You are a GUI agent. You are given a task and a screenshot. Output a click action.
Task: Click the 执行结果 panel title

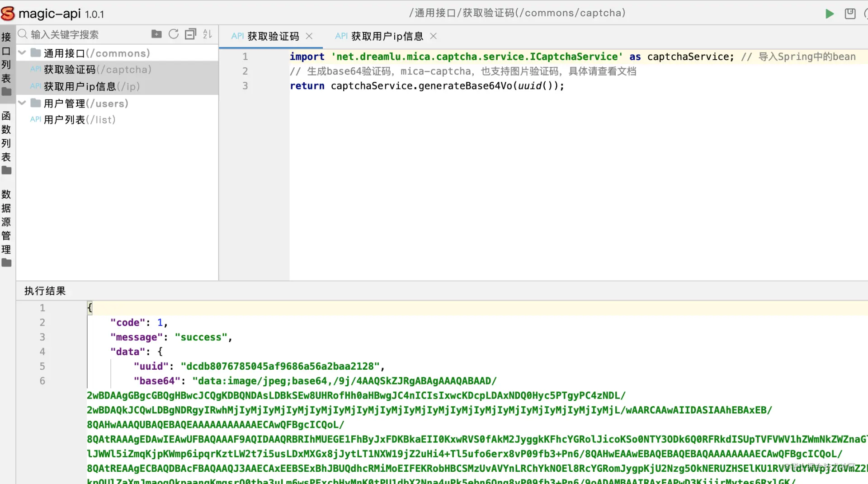45,291
